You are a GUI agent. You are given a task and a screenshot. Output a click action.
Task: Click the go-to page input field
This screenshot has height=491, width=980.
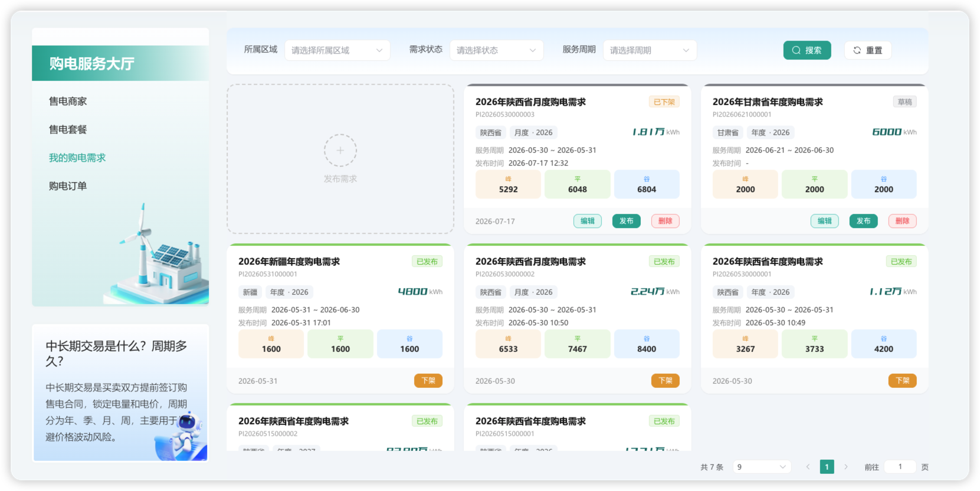pyautogui.click(x=900, y=467)
